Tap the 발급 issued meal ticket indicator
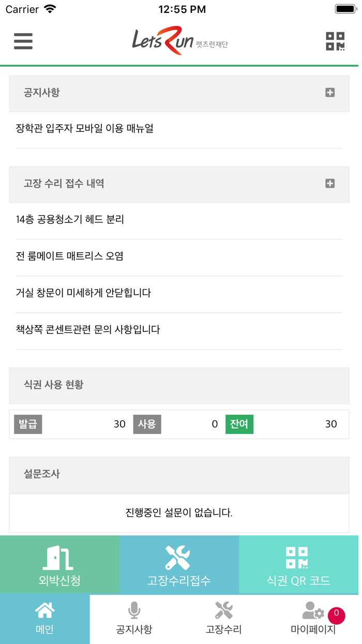 click(28, 424)
